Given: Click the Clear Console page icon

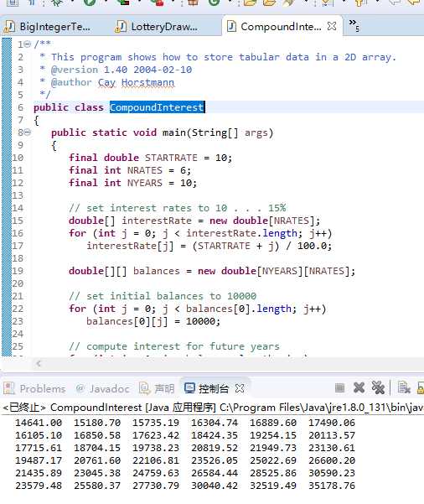Looking at the screenshot, I should click(404, 388).
